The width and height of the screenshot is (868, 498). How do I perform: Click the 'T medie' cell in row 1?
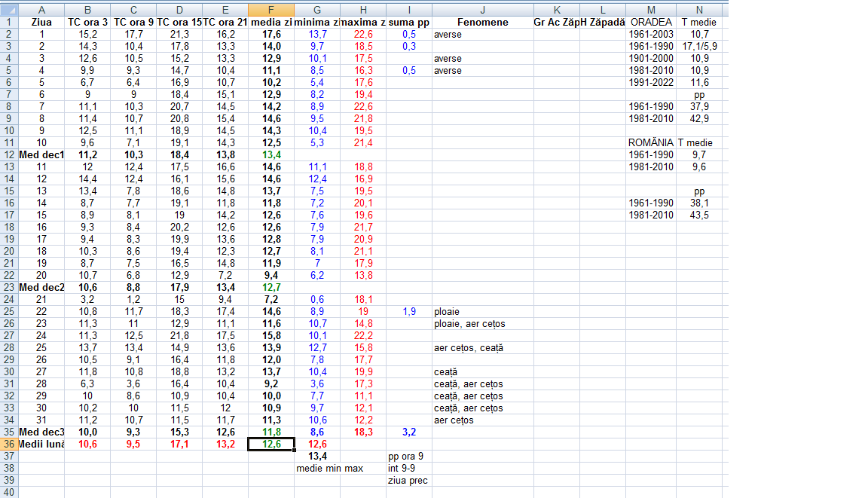pos(699,22)
